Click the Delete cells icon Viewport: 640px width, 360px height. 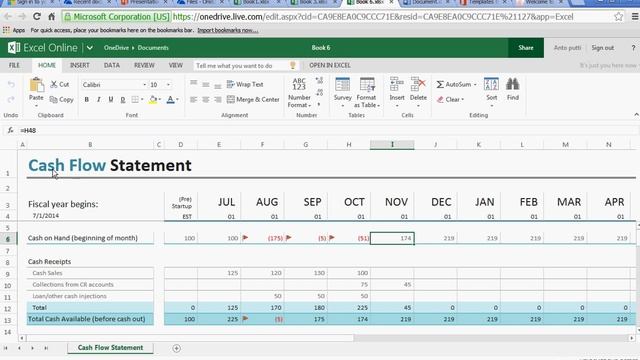pyautogui.click(x=418, y=85)
